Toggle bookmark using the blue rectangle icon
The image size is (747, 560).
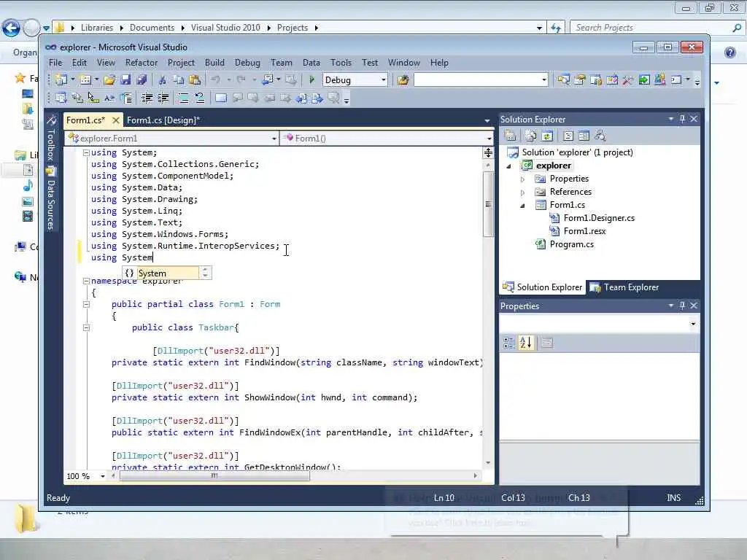pos(220,98)
